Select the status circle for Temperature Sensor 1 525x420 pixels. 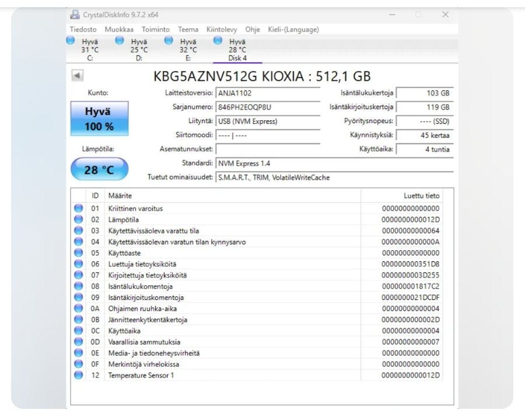(x=78, y=375)
